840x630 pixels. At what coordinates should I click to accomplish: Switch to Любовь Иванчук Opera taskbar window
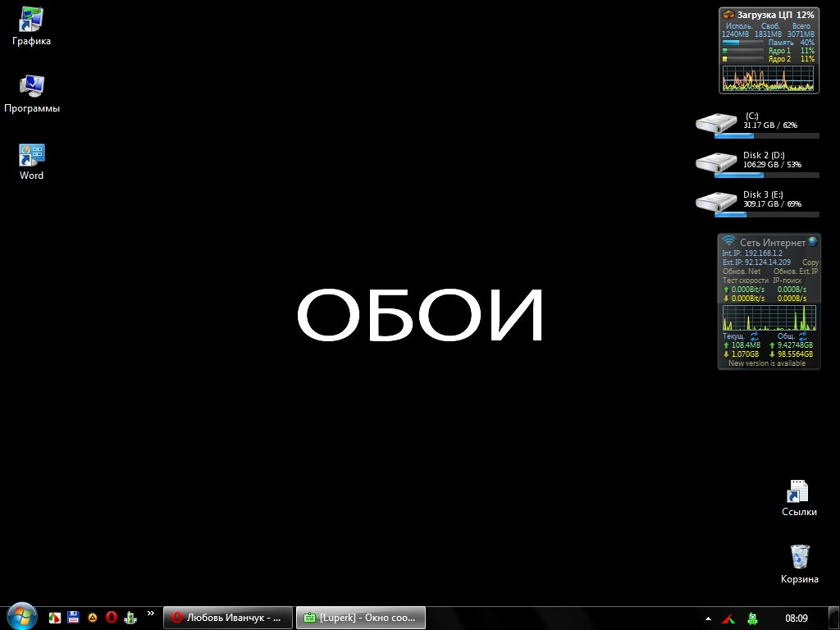point(227,618)
